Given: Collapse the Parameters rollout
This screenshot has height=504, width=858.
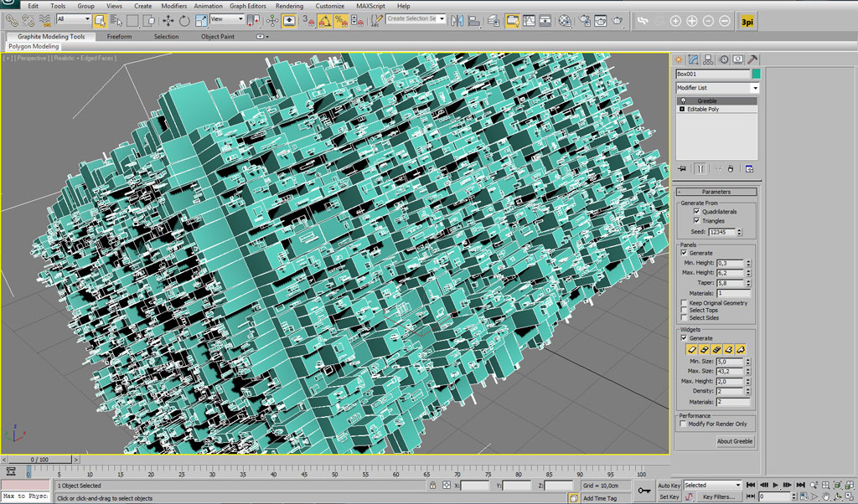Looking at the screenshot, I should click(x=716, y=192).
